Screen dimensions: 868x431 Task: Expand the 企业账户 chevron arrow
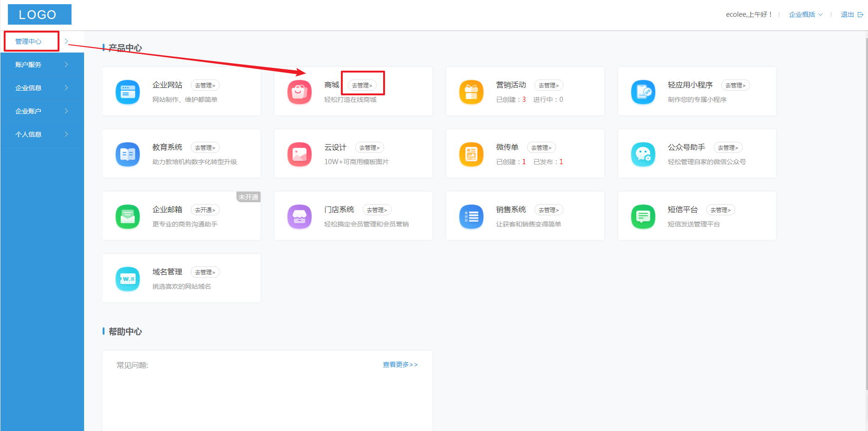click(x=66, y=111)
